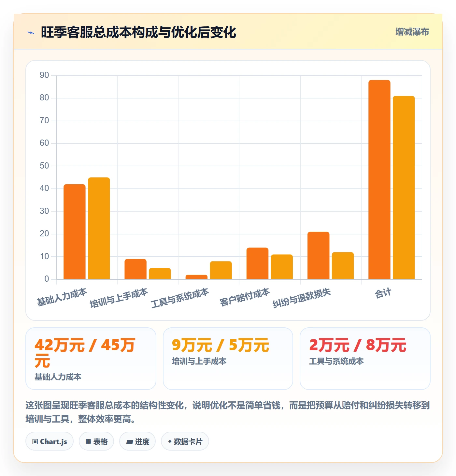Click the 50 tick on the y-axis

tap(44, 166)
